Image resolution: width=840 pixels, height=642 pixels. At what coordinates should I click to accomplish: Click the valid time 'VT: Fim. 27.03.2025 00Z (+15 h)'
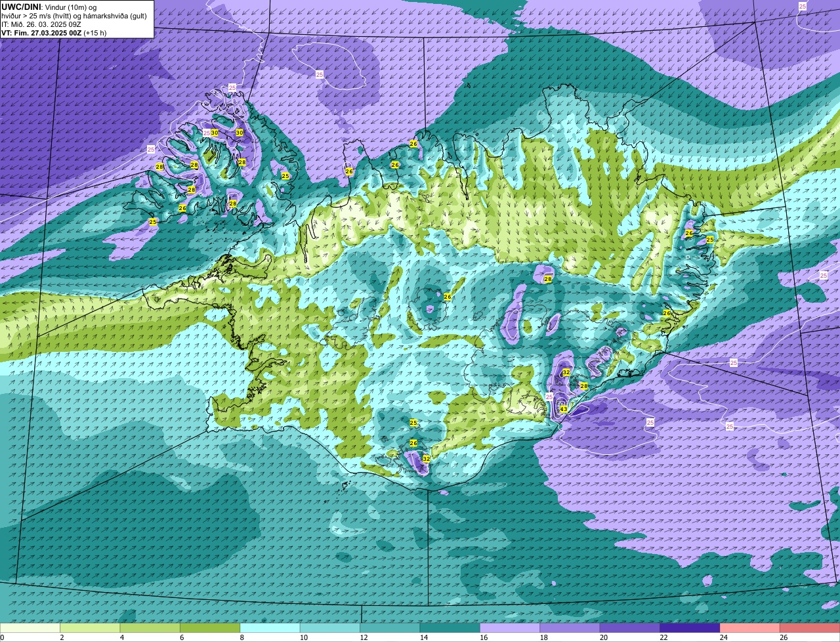click(54, 33)
